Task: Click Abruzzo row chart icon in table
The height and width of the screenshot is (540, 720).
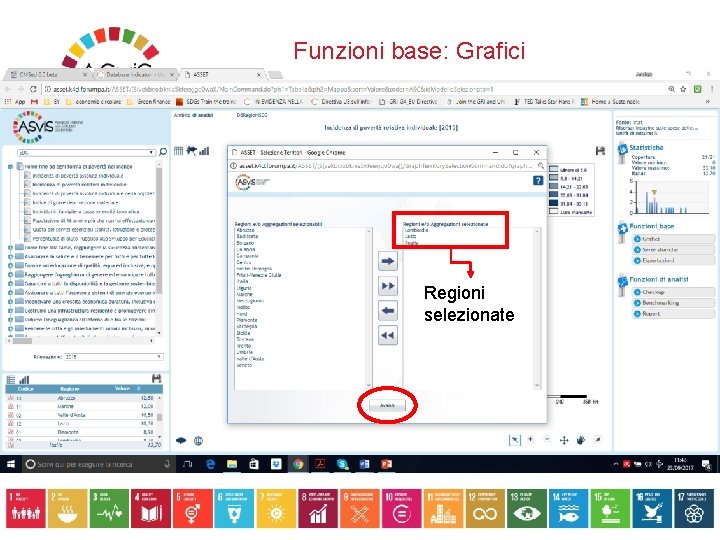Action: pos(11,398)
